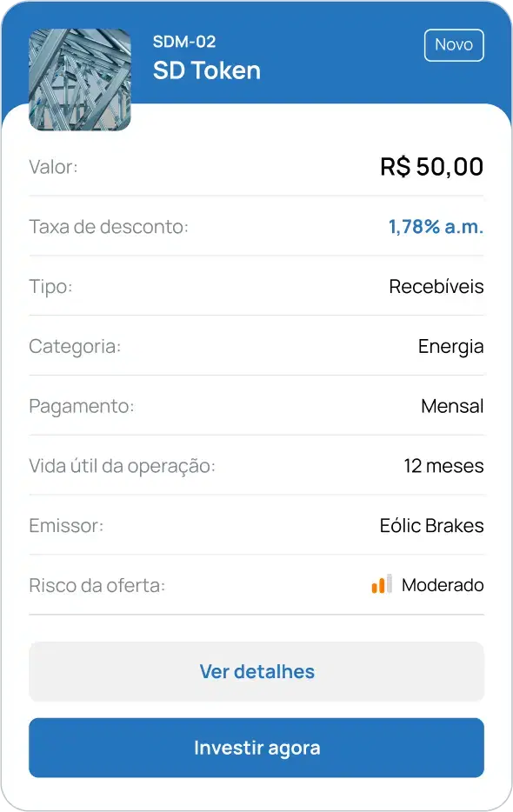Select the SD Token title

[207, 70]
